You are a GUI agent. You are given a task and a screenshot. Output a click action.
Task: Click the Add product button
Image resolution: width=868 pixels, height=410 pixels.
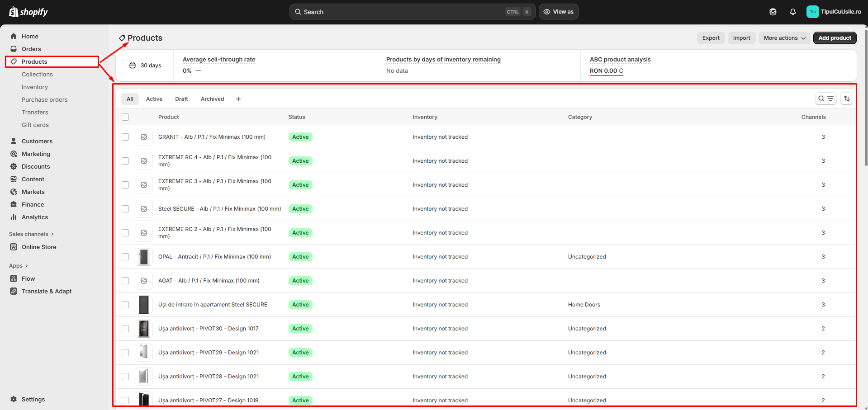[x=835, y=38]
